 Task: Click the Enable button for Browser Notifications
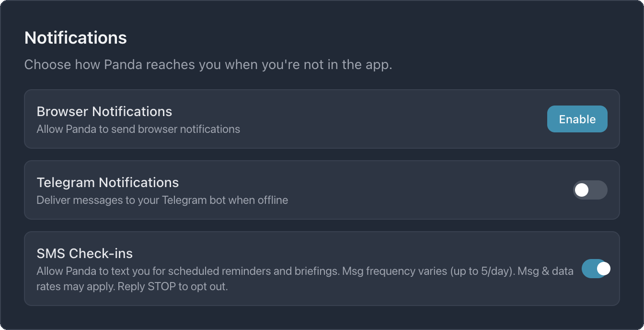coord(577,119)
